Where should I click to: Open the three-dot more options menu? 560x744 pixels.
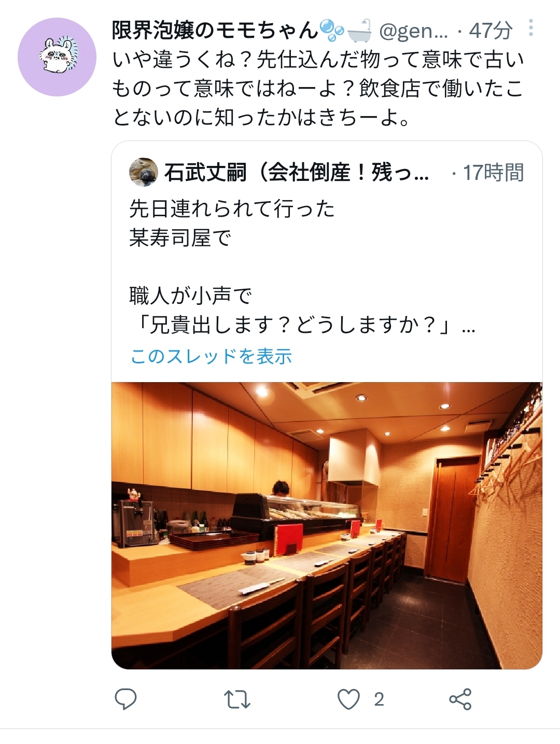pyautogui.click(x=530, y=28)
